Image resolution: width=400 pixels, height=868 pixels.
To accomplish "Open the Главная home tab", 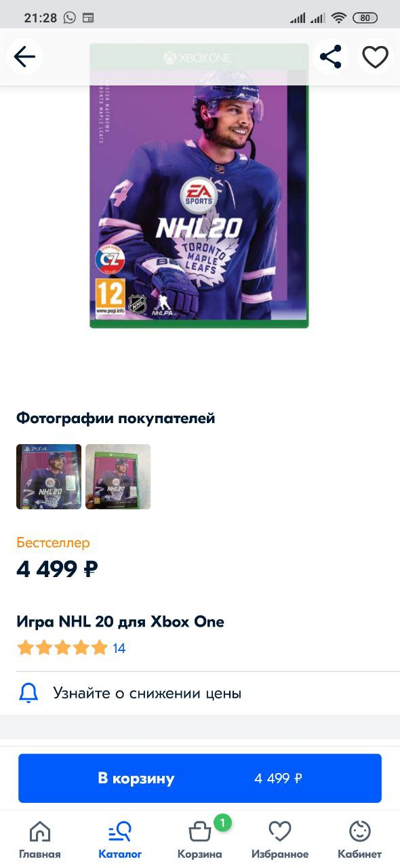I will pyautogui.click(x=40, y=840).
